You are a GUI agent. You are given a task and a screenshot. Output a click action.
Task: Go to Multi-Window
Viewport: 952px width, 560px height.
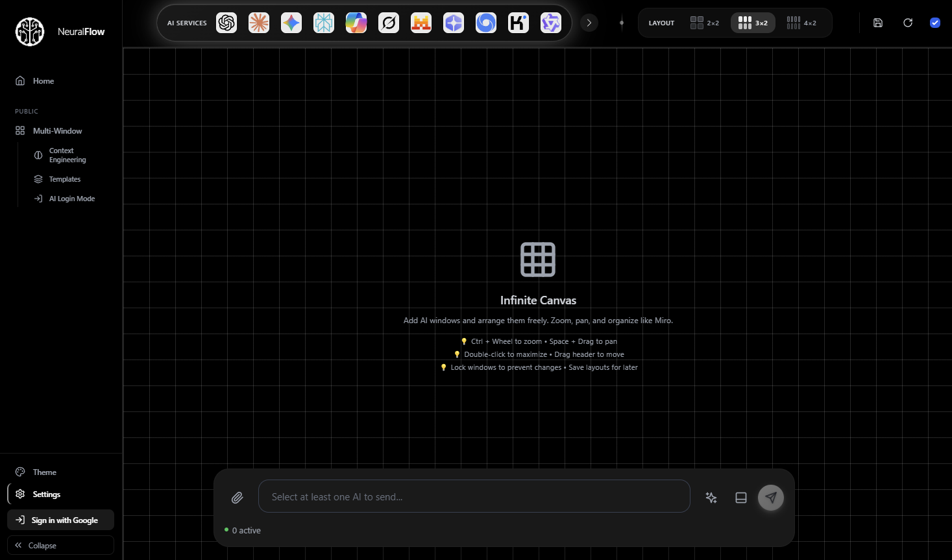(57, 130)
